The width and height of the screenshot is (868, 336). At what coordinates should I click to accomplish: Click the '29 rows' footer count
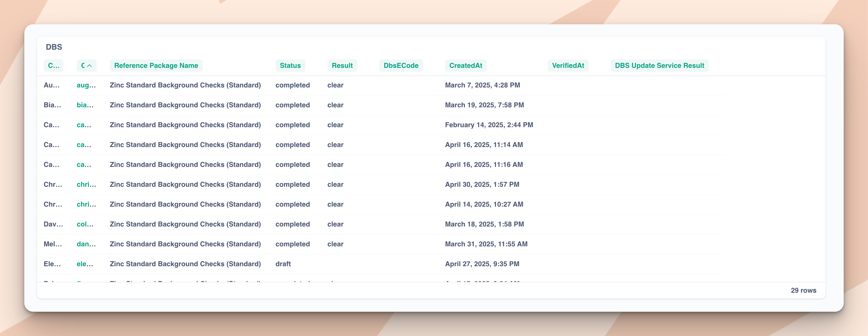803,290
